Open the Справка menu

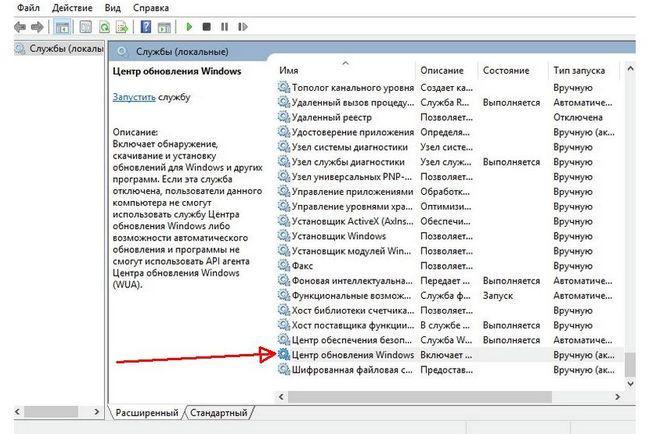[151, 8]
